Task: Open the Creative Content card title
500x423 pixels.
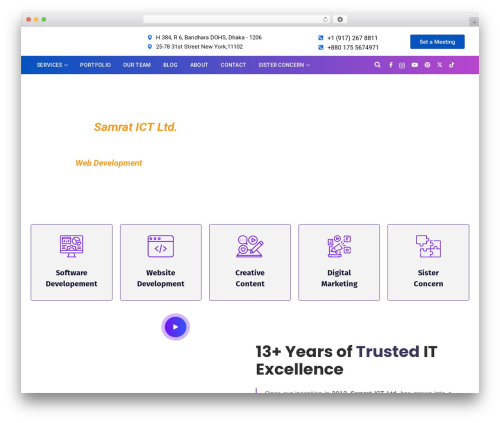Action: click(250, 278)
